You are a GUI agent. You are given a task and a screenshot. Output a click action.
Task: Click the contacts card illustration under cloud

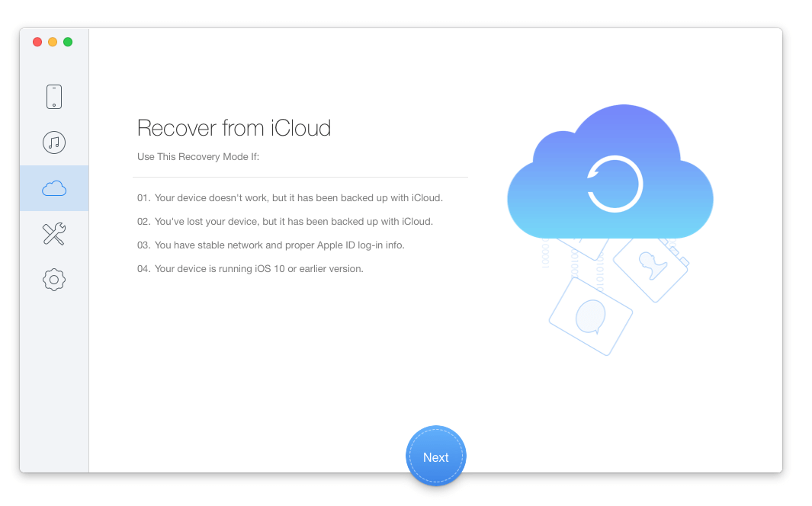pos(651,268)
